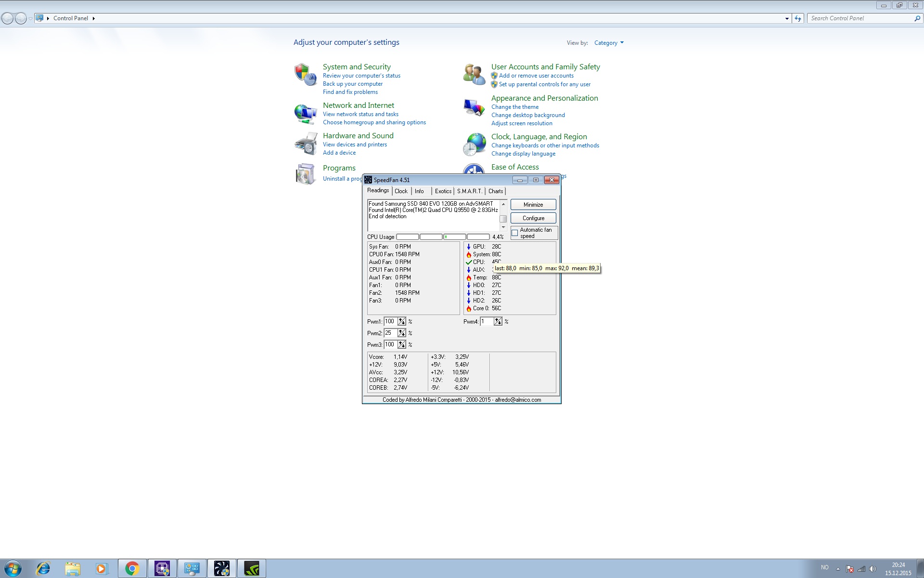Switch to the Charts tab
This screenshot has width=924, height=578.
coord(496,191)
